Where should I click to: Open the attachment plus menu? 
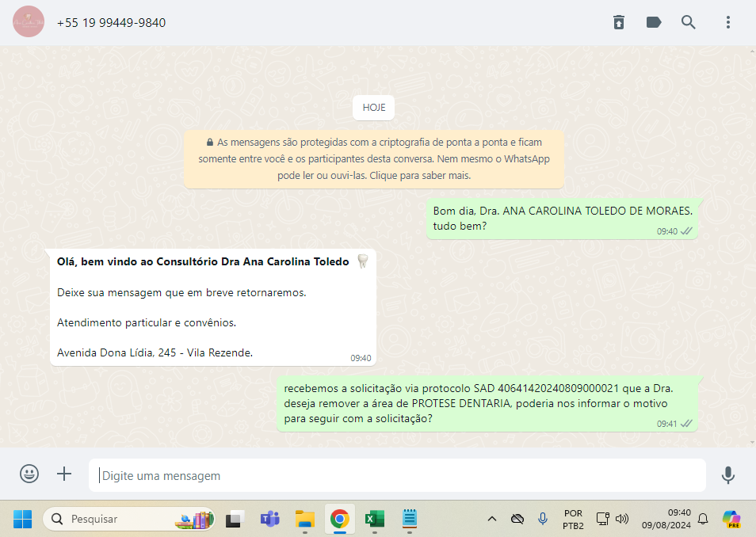click(64, 474)
